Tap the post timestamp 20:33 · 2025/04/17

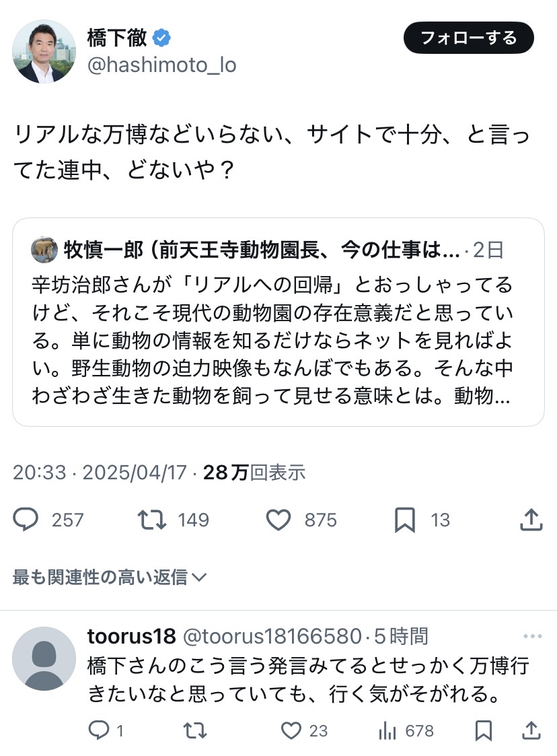[x=100, y=473]
